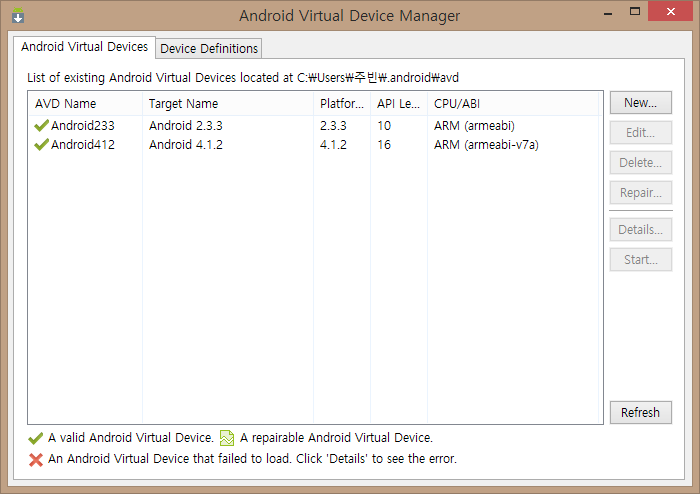The width and height of the screenshot is (700, 494).
Task: Refresh the AVD list
Action: click(641, 412)
